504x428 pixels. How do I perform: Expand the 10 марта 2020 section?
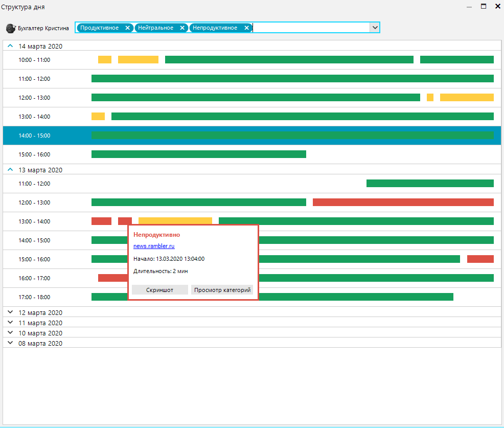10,332
